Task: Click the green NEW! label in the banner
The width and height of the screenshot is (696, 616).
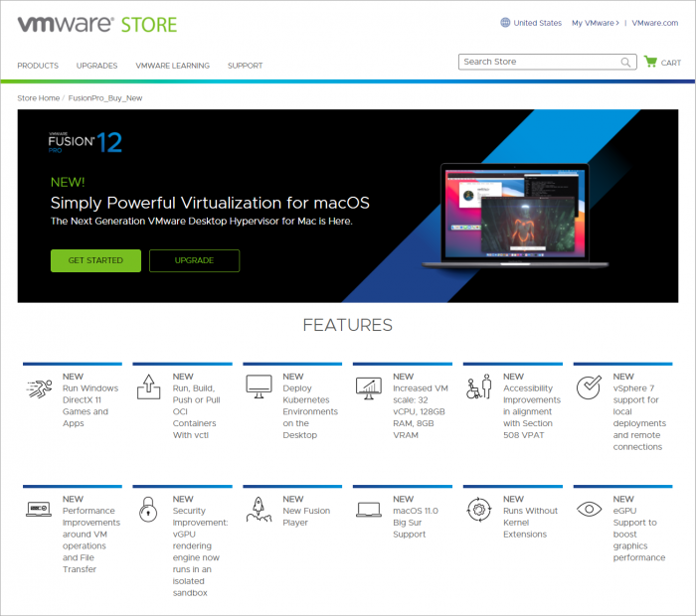Action: point(68,182)
